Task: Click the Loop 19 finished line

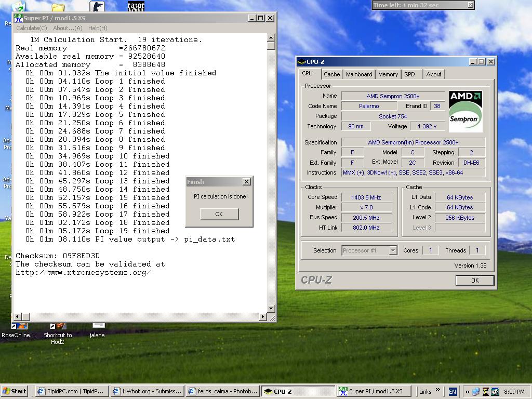Action: click(x=97, y=231)
